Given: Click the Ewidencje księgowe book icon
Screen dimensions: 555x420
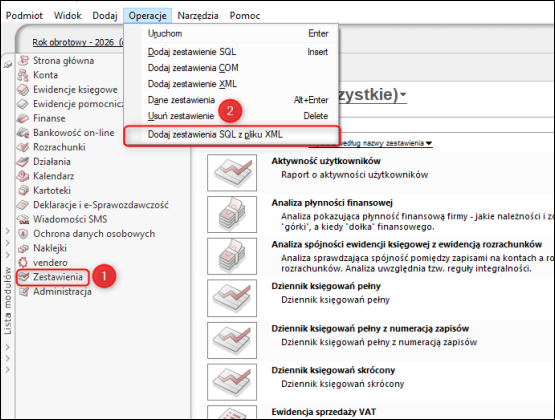Looking at the screenshot, I should click(23, 90).
